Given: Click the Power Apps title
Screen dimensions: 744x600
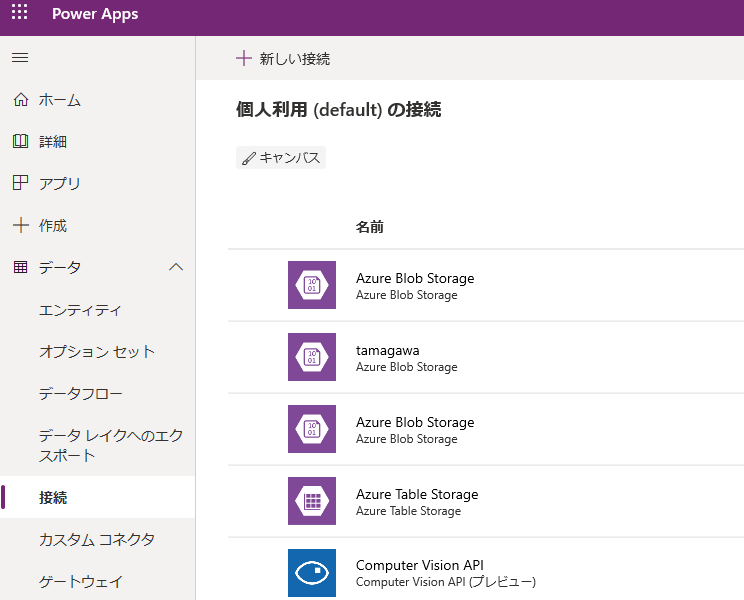Looking at the screenshot, I should [95, 14].
